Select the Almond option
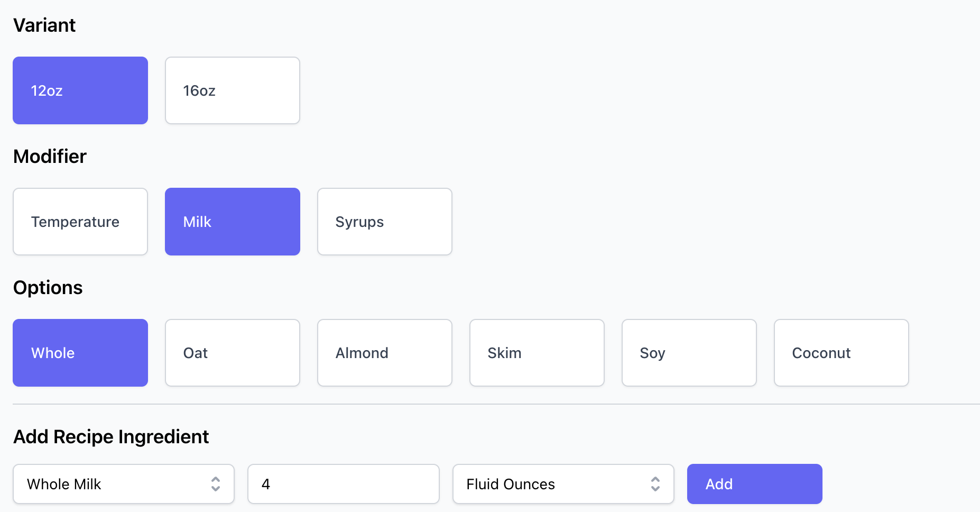Viewport: 980px width, 512px height. pyautogui.click(x=385, y=353)
